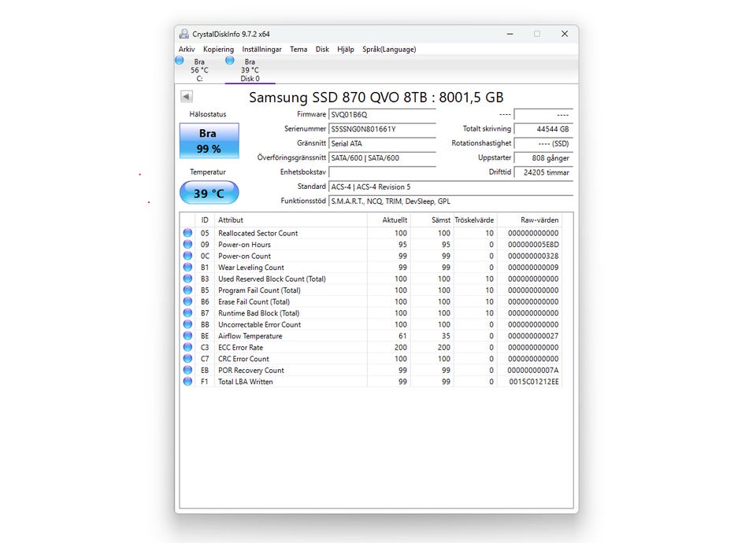756x543 pixels.
Task: Click the 39 °C temperature button
Action: point(209,193)
